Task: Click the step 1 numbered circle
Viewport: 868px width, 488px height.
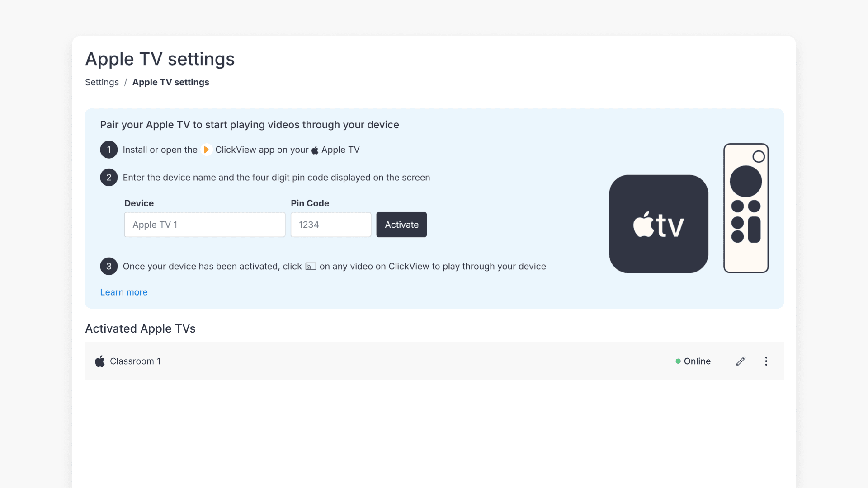Action: [x=108, y=150]
